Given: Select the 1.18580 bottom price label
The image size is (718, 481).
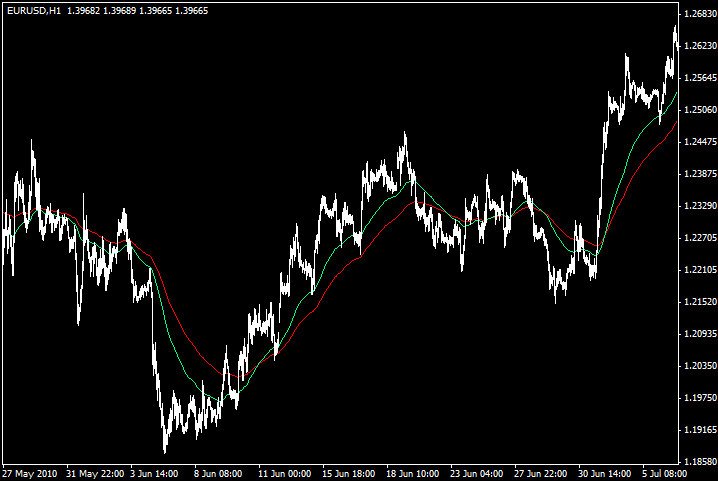Looking at the screenshot, I should pyautogui.click(x=698, y=462).
